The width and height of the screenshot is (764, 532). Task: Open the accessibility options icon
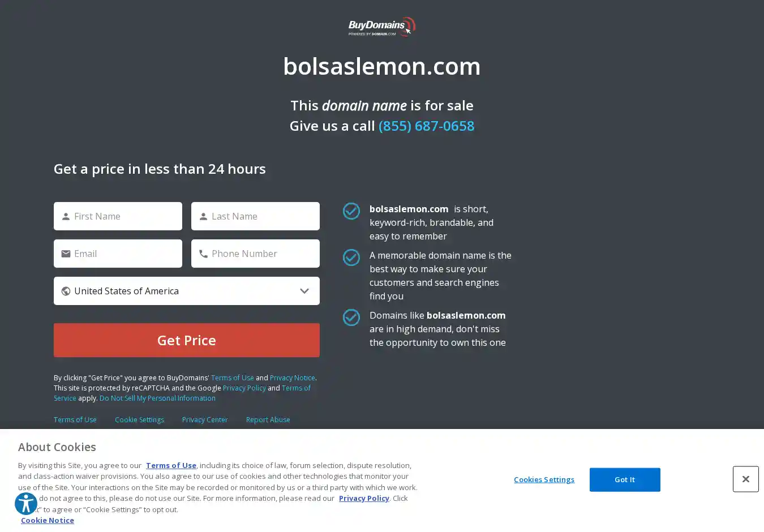26,503
